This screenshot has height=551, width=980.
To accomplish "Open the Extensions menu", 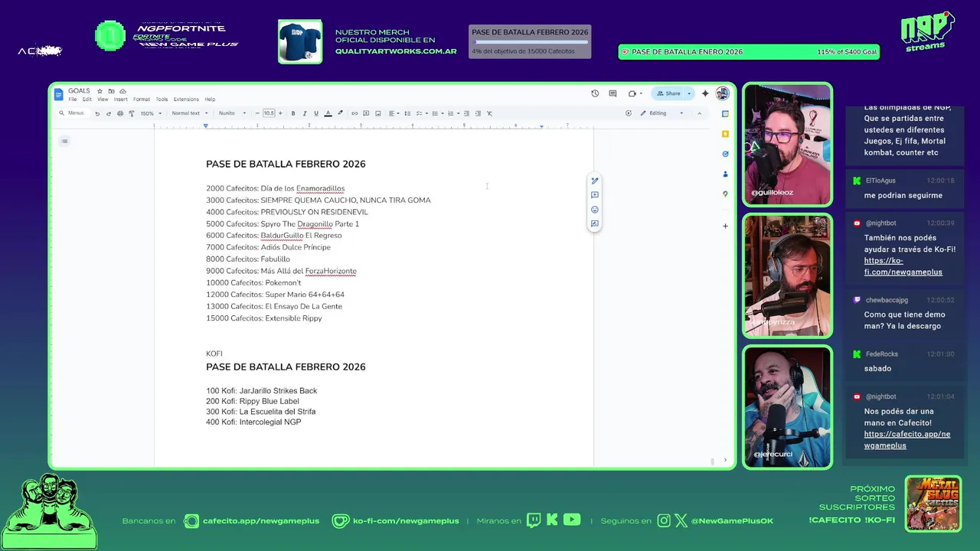I will tap(186, 99).
